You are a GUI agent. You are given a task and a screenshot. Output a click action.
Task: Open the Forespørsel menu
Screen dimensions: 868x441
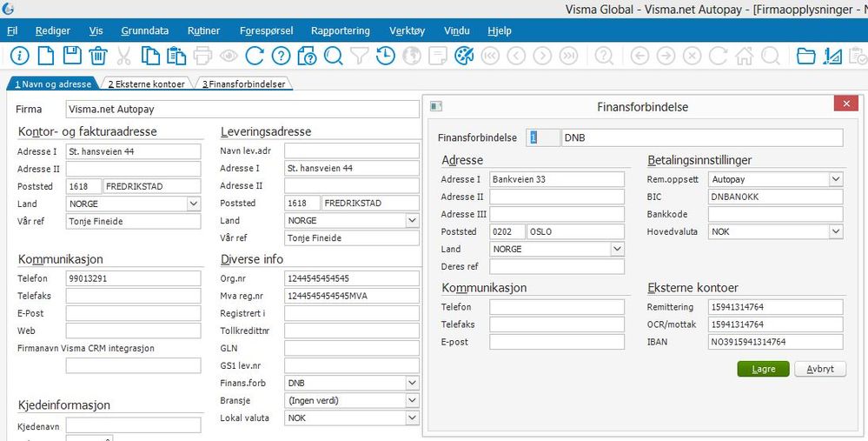point(266,31)
